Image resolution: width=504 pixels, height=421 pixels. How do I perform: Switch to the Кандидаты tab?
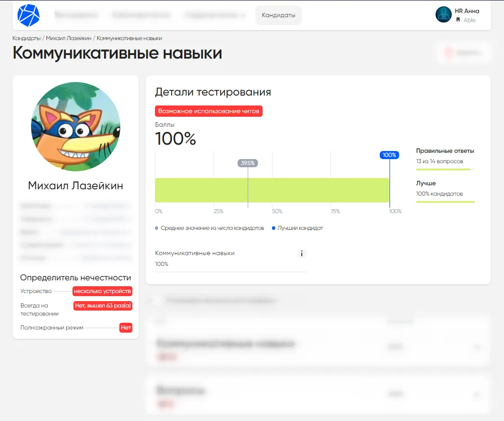[x=278, y=15]
